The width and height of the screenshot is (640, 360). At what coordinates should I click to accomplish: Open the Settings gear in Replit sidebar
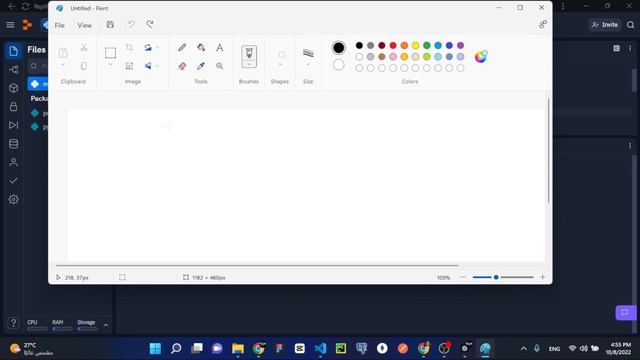point(13,199)
